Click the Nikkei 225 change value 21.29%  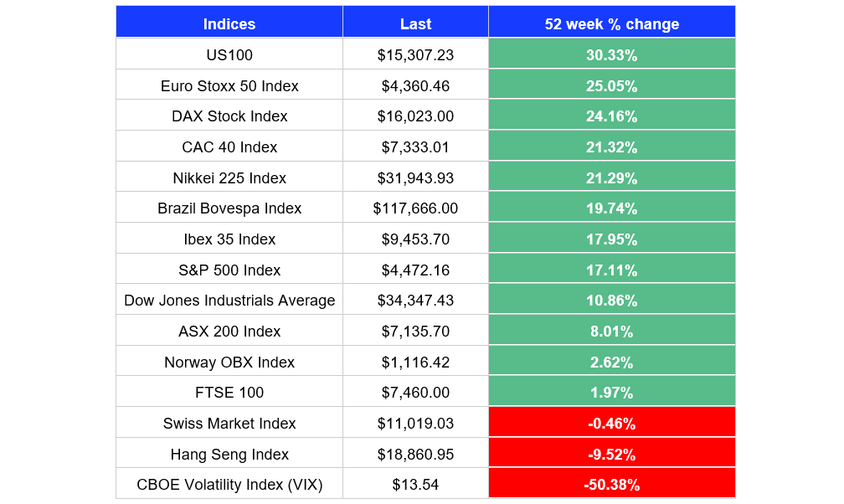click(612, 177)
